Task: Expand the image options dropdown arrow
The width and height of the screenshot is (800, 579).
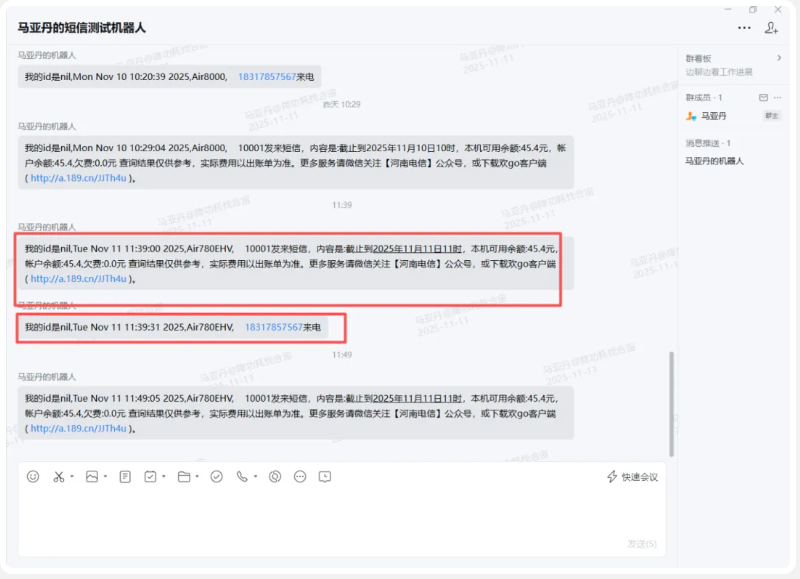Action: (106, 476)
